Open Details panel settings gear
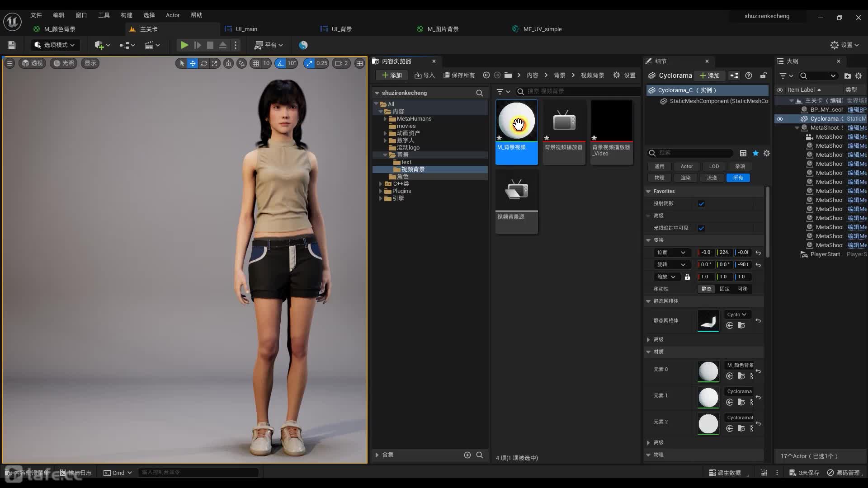 (x=767, y=153)
